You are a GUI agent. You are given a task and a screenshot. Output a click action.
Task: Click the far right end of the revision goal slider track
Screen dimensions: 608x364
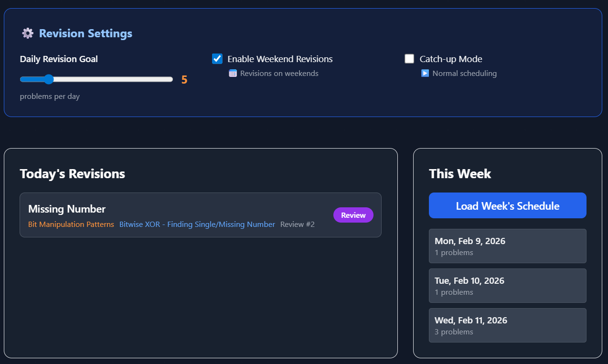171,79
